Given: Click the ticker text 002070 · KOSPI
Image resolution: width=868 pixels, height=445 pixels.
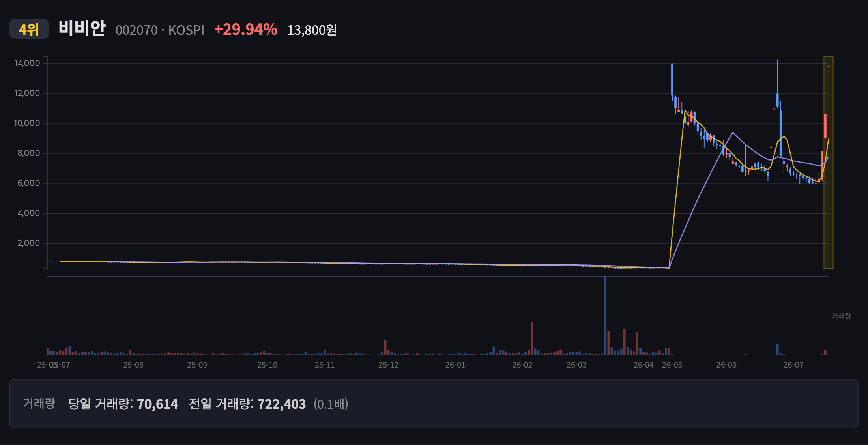Looking at the screenshot, I should click(160, 30).
